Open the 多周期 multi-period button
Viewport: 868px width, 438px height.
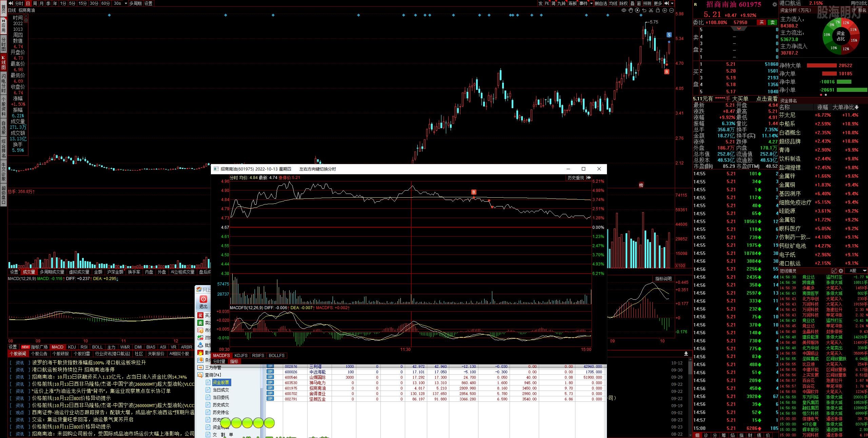tap(135, 3)
